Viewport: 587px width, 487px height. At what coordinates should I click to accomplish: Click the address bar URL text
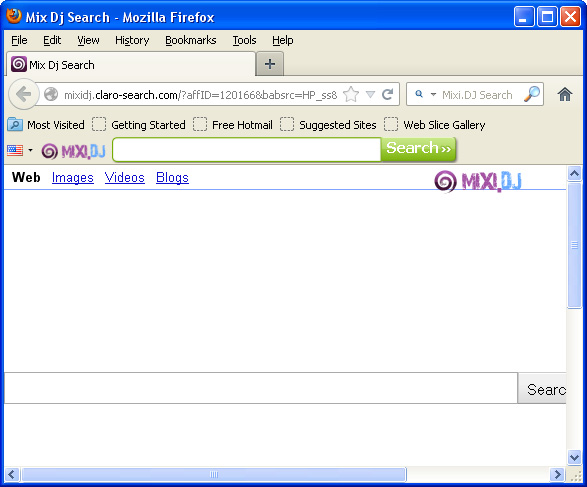pos(201,95)
